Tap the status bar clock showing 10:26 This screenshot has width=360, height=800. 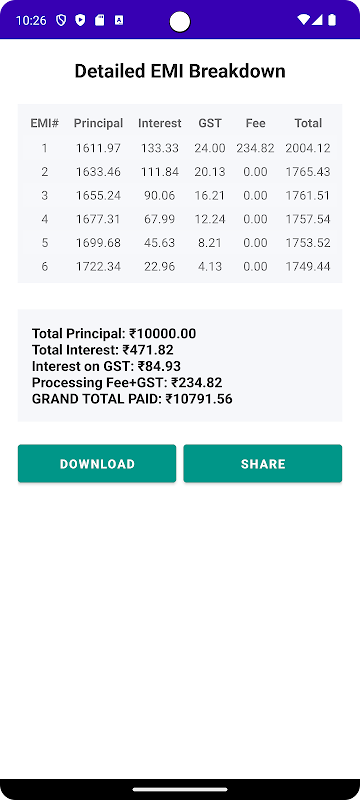tap(31, 20)
